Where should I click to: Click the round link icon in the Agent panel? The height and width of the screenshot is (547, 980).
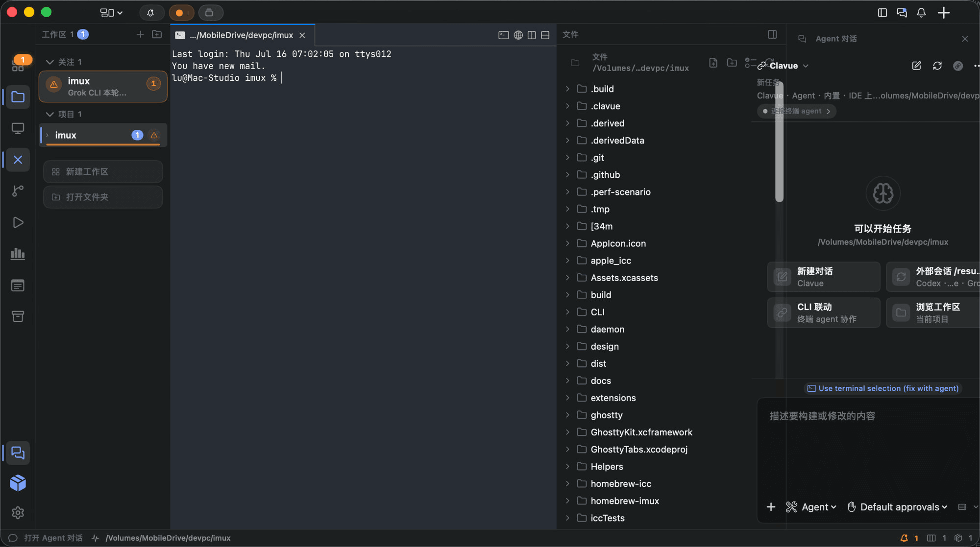(x=958, y=66)
